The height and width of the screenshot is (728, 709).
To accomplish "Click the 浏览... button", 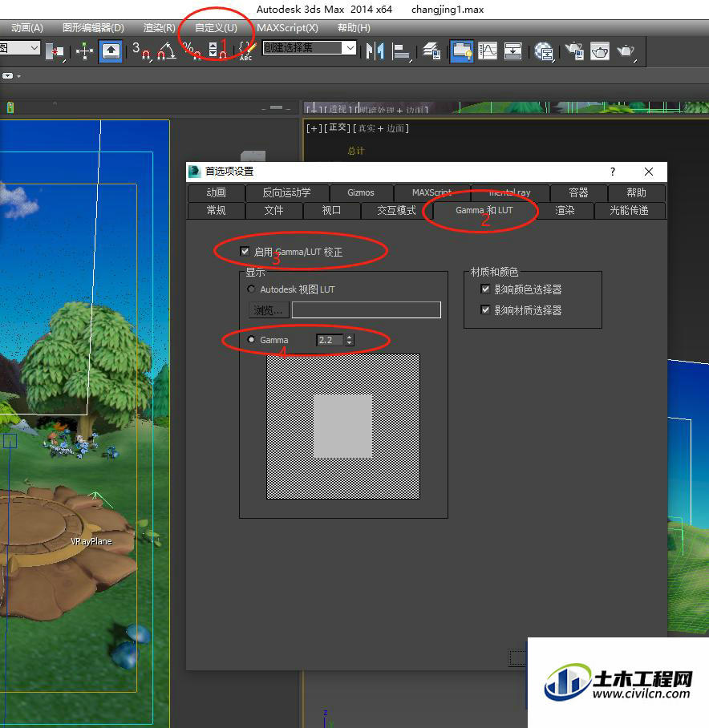I will click(x=269, y=309).
